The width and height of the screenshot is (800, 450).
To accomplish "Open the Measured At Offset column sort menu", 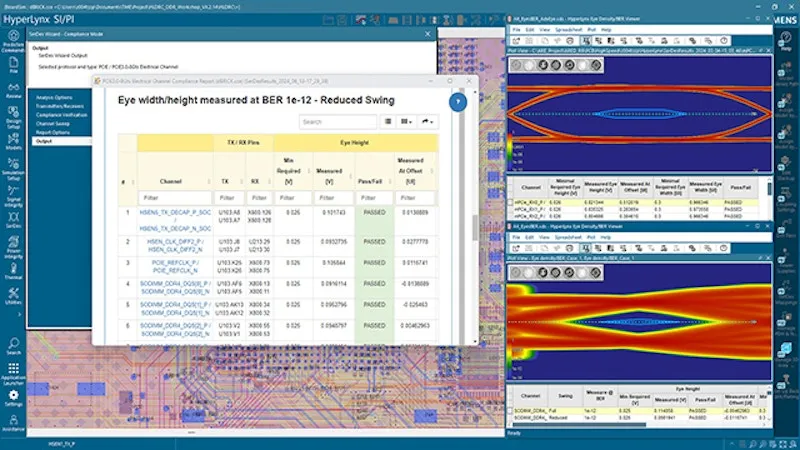I will pos(432,171).
